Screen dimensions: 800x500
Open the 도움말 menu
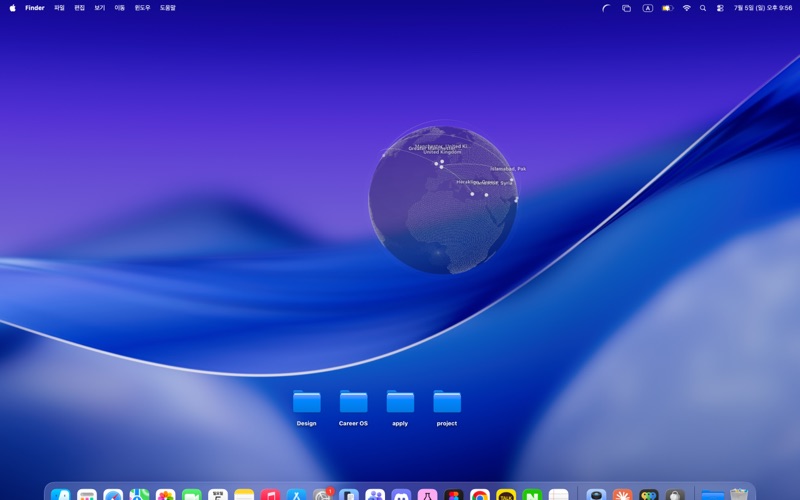(167, 8)
